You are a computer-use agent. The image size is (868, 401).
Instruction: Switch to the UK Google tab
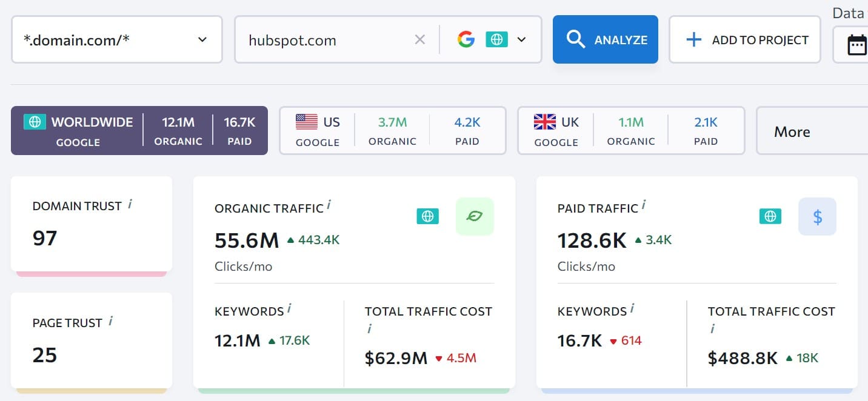tap(631, 131)
